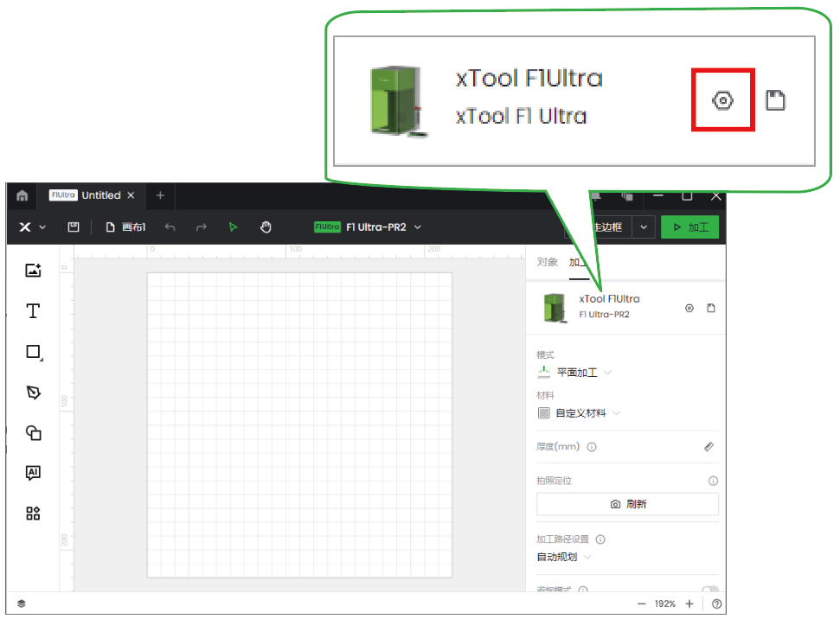Viewport: 840px width, 619px height.
Task: Open the 自动规划 path planning dropdown
Action: [x=563, y=557]
